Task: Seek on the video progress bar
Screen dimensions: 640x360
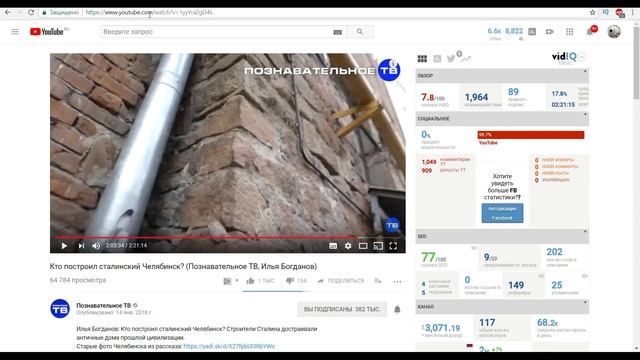Action: coord(228,237)
